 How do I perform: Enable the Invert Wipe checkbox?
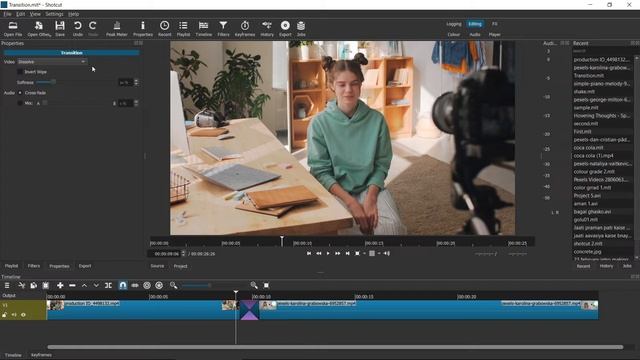pyautogui.click(x=20, y=72)
